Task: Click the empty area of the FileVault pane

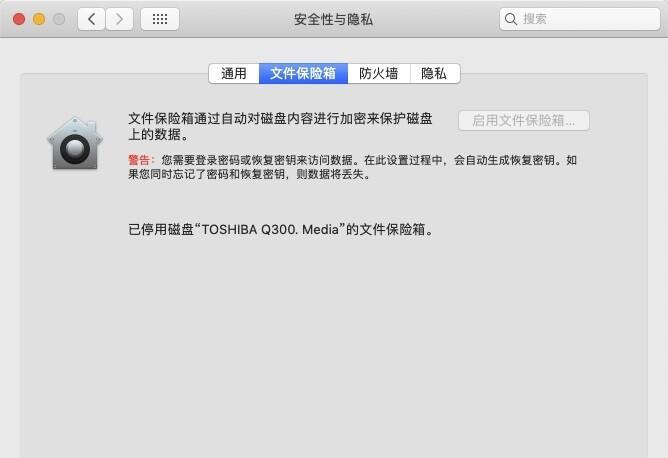Action: point(334,341)
